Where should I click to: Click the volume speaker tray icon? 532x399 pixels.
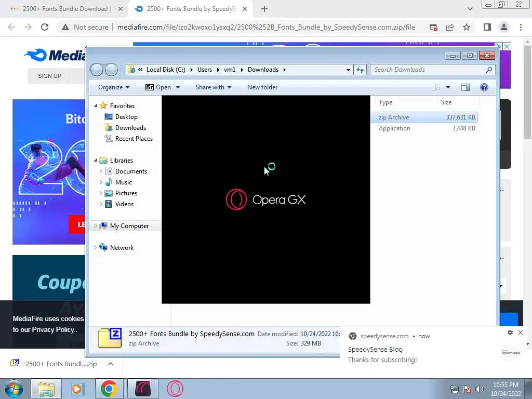click(x=479, y=389)
